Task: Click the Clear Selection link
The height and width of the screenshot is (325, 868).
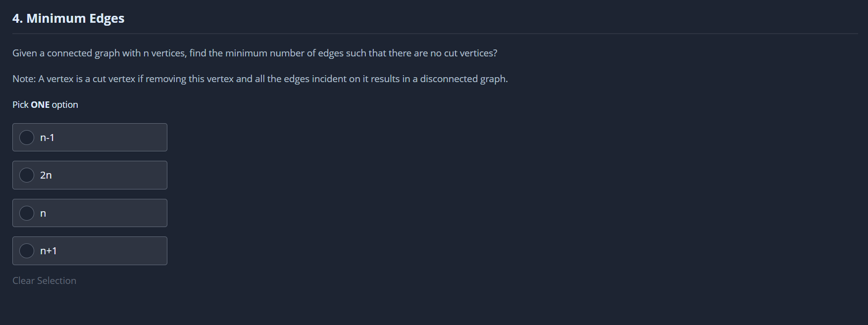Action: [44, 280]
